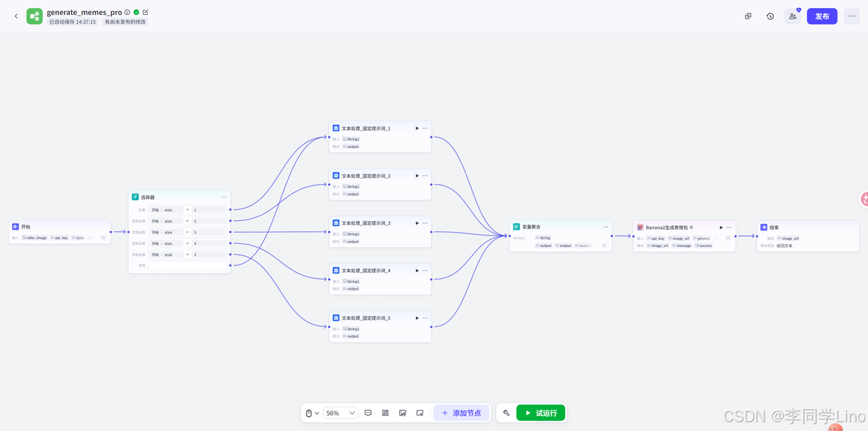Open options of 文本处理_固定提示词_2 node

(x=425, y=176)
